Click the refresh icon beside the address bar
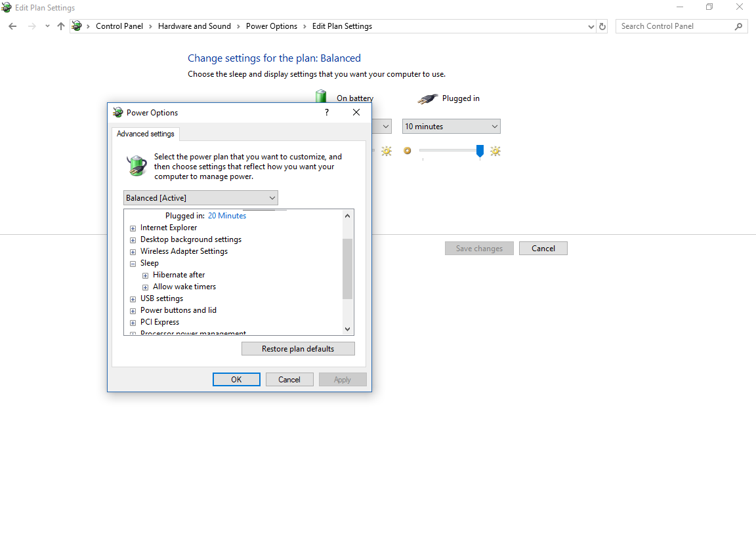Viewport: 756px width, 547px height. [602, 26]
